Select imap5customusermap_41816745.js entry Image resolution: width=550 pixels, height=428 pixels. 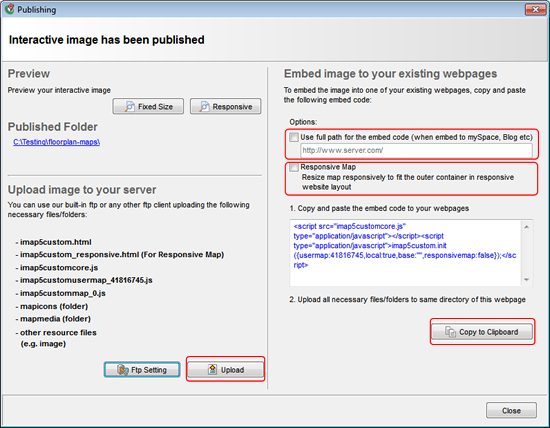86,280
